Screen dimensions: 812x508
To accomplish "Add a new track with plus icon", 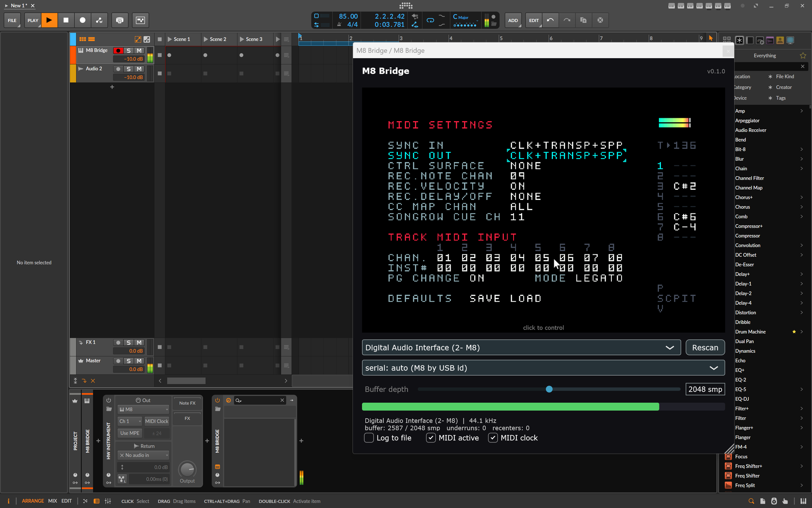I will [x=112, y=87].
